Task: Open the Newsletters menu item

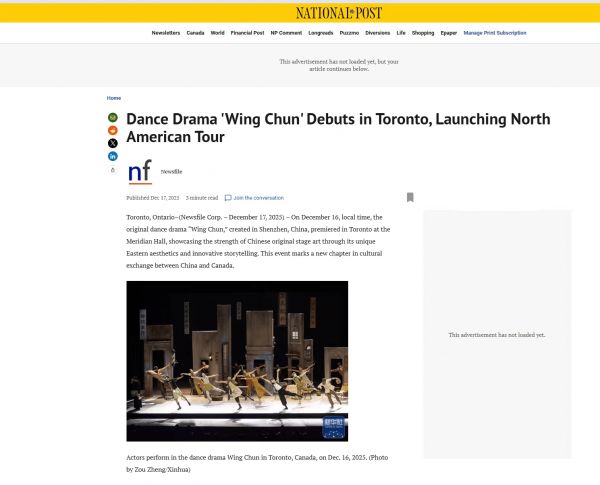Action: (x=166, y=33)
